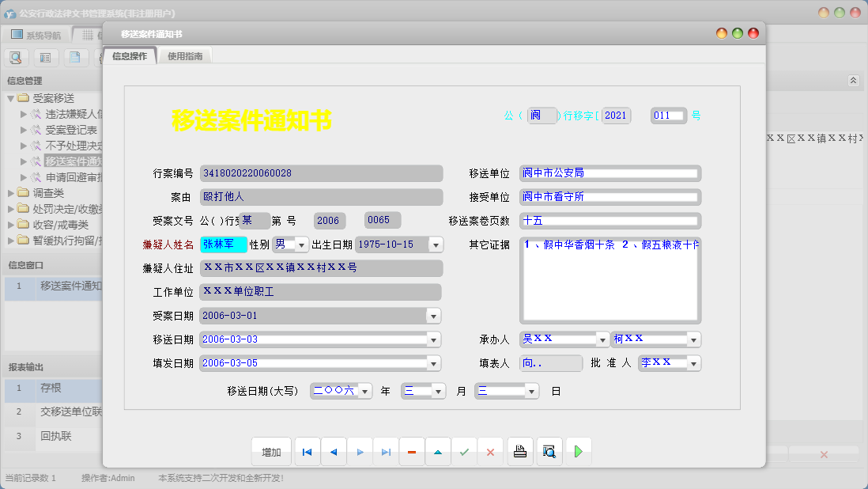Click the print icon in bottom toolbar
Screen dimensions: 868x489
click(x=520, y=452)
